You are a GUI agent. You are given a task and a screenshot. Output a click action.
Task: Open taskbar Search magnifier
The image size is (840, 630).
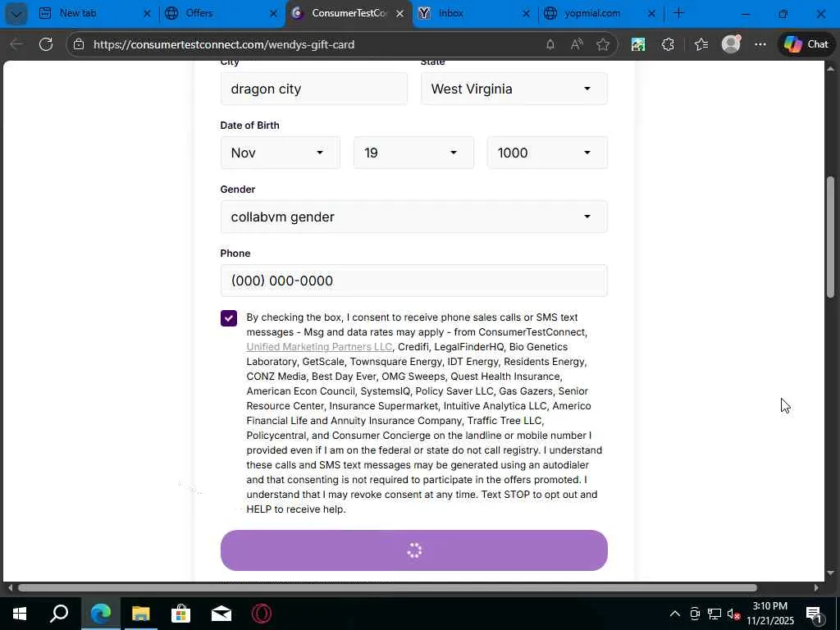click(59, 614)
